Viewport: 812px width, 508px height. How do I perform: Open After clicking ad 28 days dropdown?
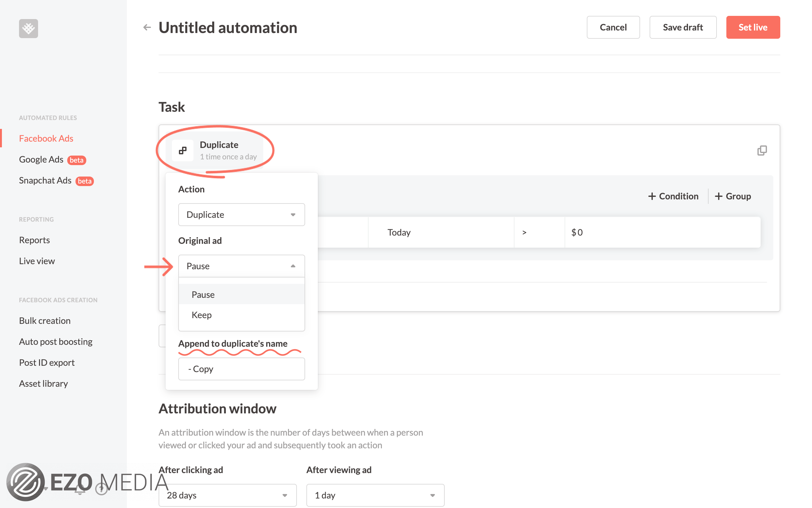tap(227, 495)
